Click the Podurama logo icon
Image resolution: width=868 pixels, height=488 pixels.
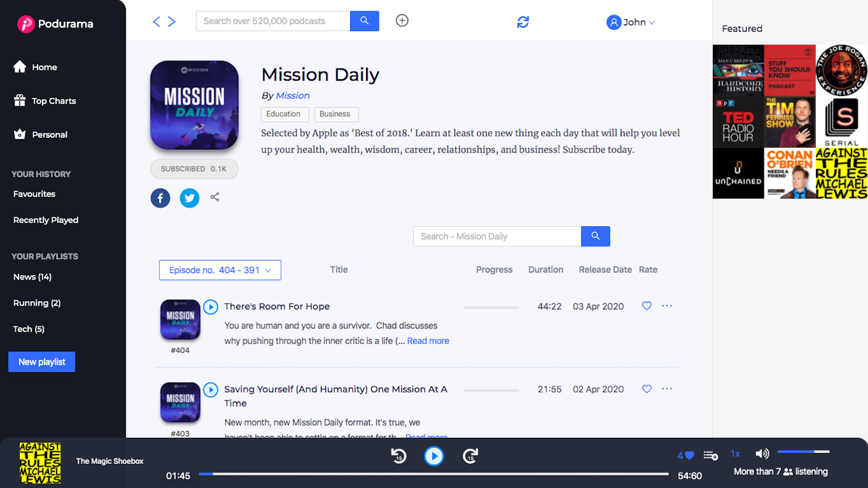(x=25, y=24)
